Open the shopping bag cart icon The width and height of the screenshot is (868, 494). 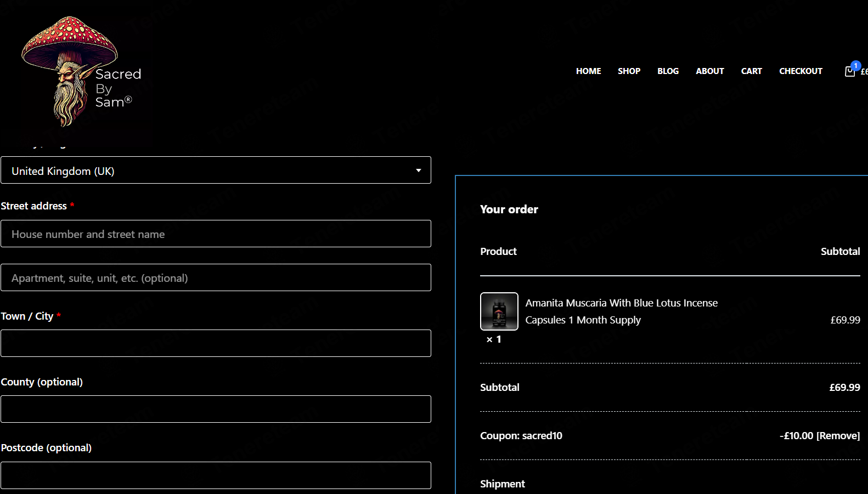tap(849, 71)
